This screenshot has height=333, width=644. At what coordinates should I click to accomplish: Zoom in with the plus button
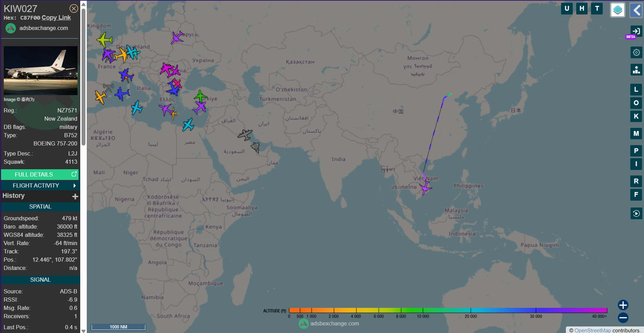point(623,305)
